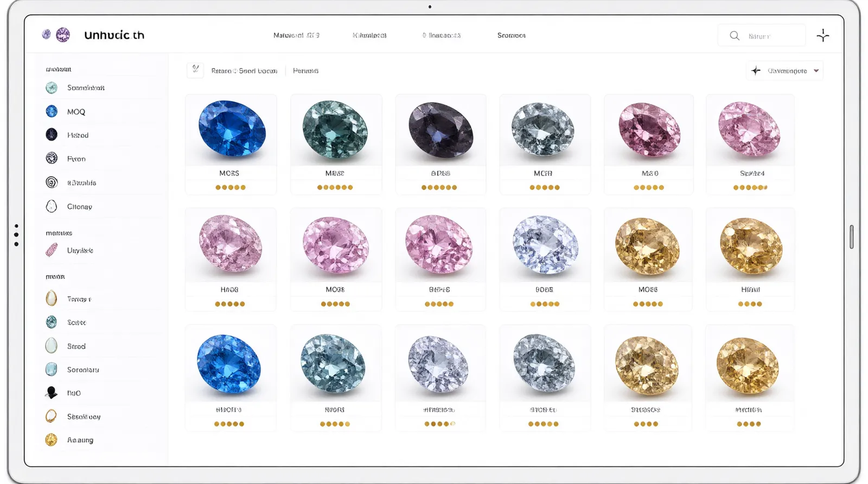Viewport: 868px width, 484px height.
Task: Open the last golden gem in the bottom row
Action: [748, 366]
